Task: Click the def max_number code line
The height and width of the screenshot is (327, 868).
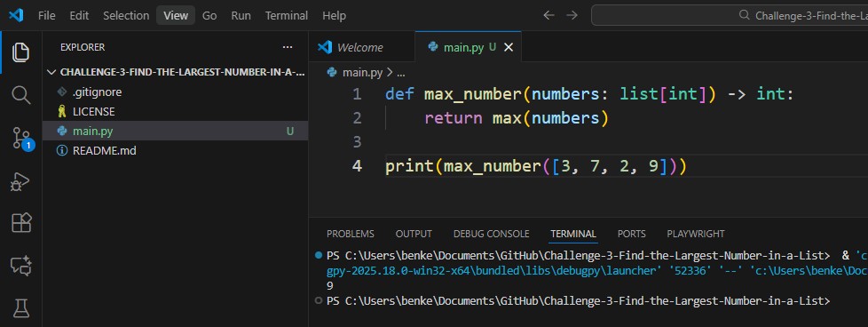Action: [589, 94]
